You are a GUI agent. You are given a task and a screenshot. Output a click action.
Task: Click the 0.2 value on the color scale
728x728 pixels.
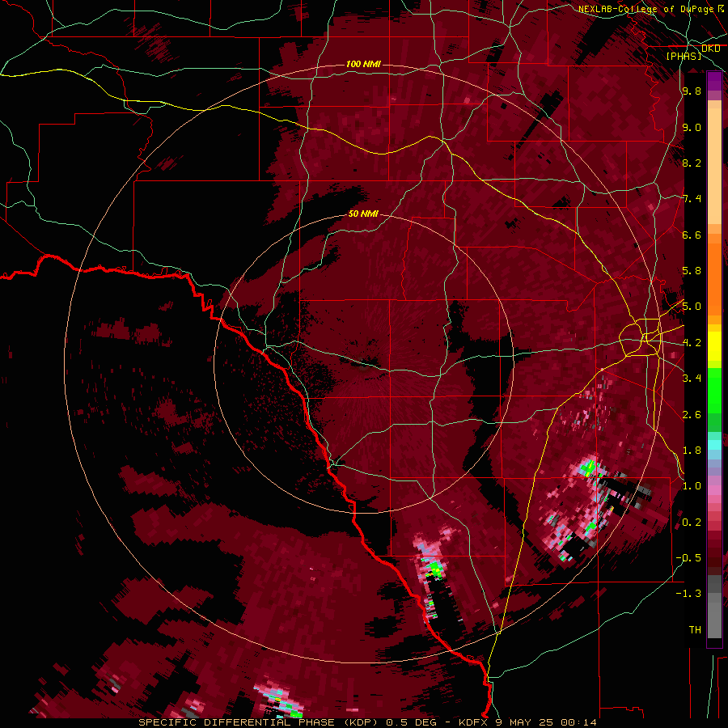click(692, 523)
